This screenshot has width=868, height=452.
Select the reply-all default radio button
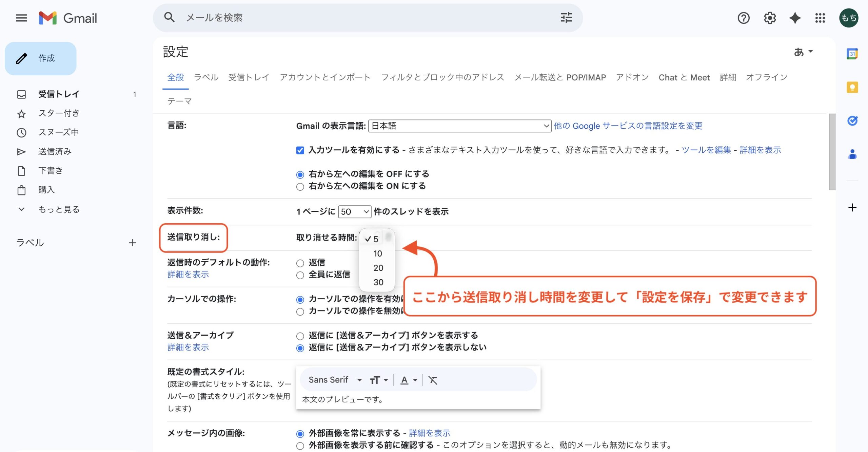(300, 275)
